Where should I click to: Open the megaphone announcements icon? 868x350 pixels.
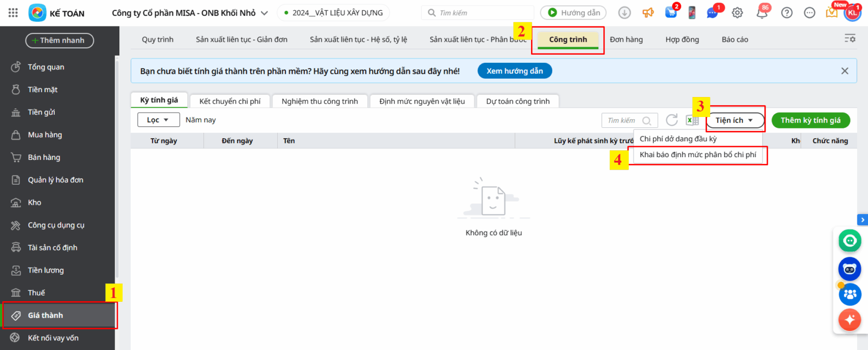point(648,12)
